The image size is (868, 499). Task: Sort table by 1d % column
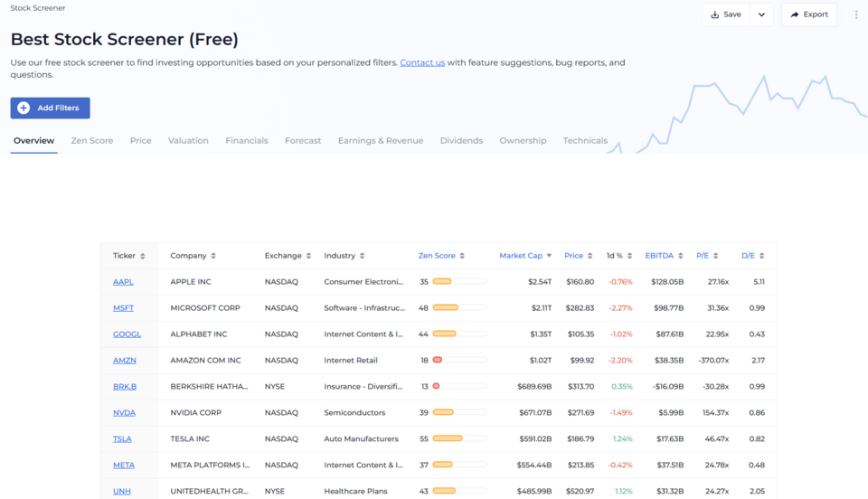[x=618, y=256]
